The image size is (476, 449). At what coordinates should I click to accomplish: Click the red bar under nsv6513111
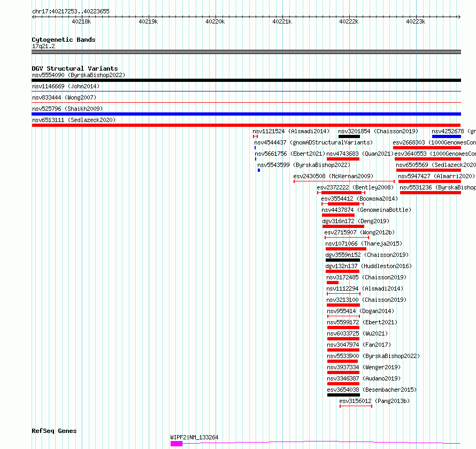point(246,125)
